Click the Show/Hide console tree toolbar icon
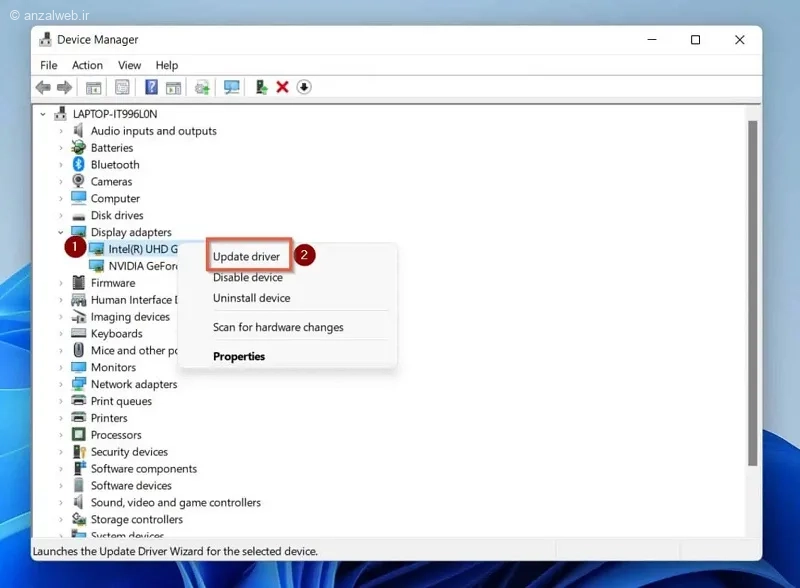This screenshot has height=588, width=800. coord(93,87)
